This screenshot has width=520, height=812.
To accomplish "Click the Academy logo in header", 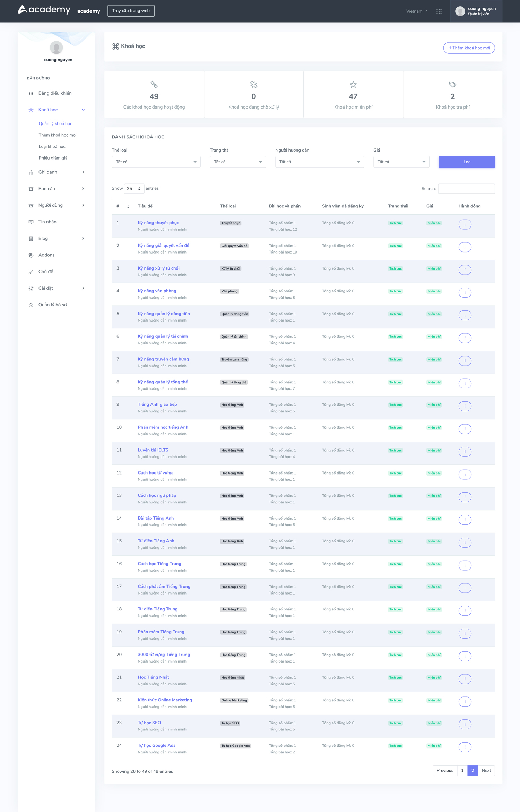I will coord(44,10).
